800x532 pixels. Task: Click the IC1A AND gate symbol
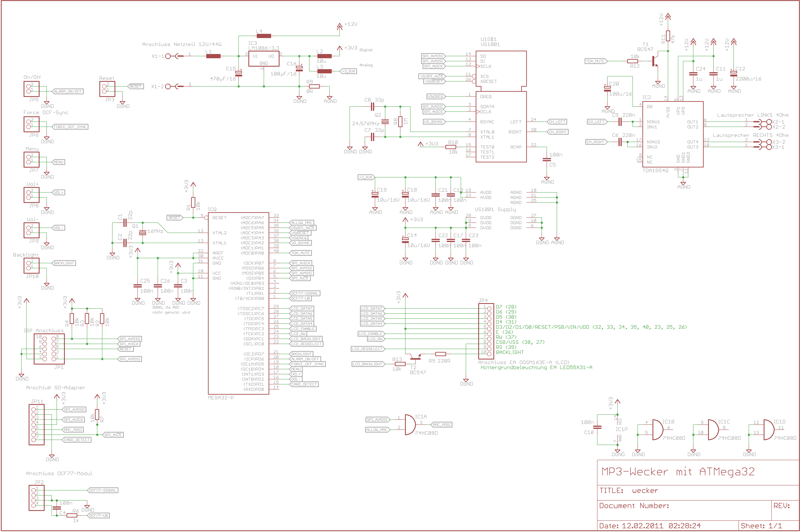[x=410, y=424]
